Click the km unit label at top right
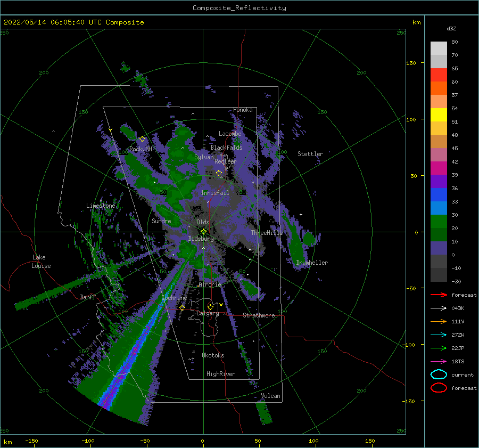The height and width of the screenshot is (448, 479). 416,22
